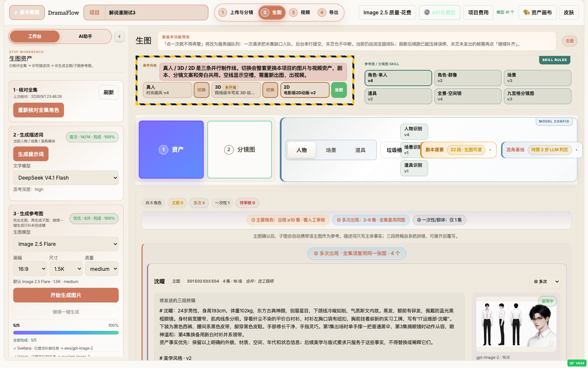Select 九宫格分镜图 v3 skill
Viewport: 588px width, 368px height.
pyautogui.click(x=537, y=96)
